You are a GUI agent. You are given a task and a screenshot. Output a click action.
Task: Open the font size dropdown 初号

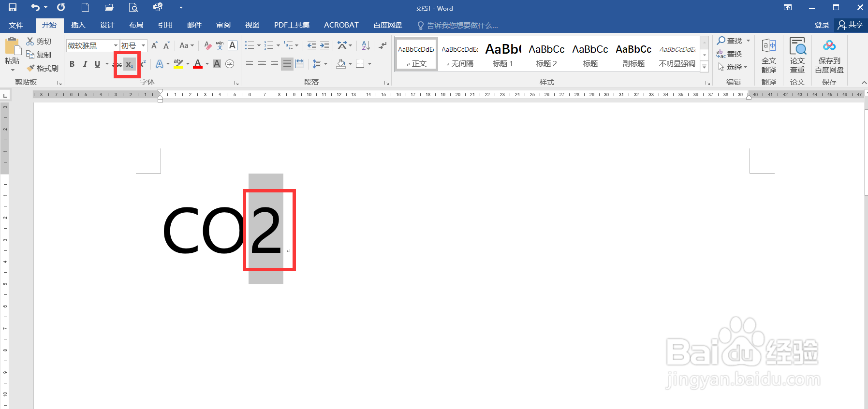(x=143, y=45)
